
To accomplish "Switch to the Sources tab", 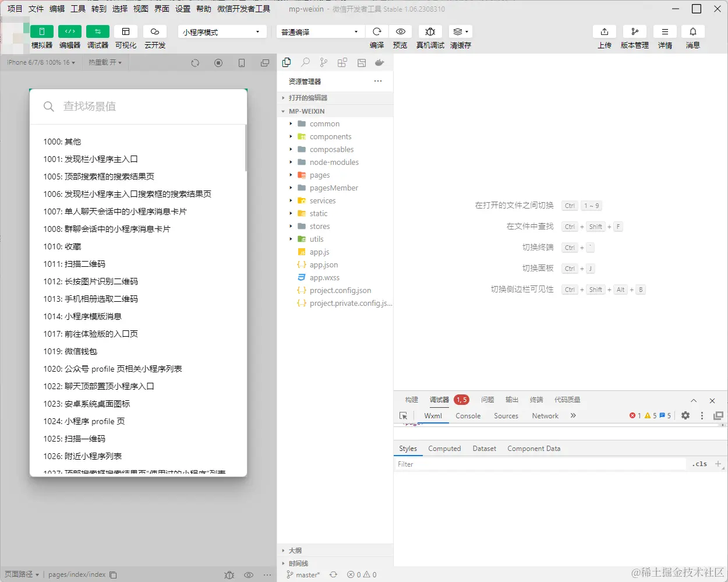I will click(506, 416).
